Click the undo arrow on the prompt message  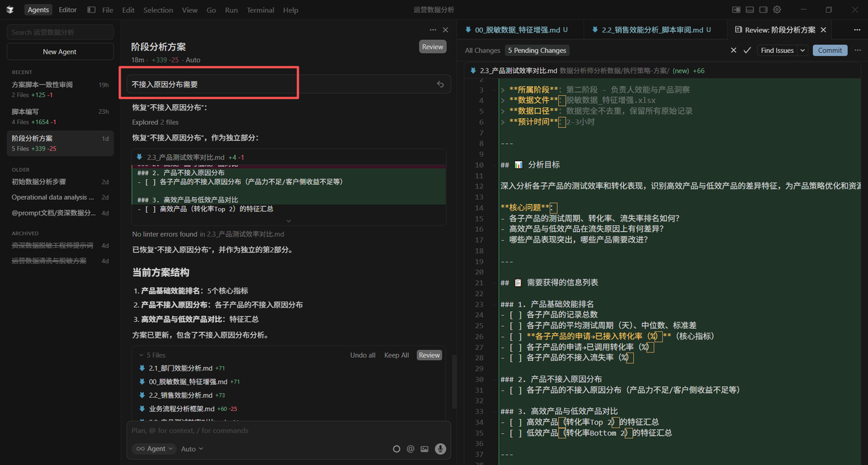(x=440, y=83)
